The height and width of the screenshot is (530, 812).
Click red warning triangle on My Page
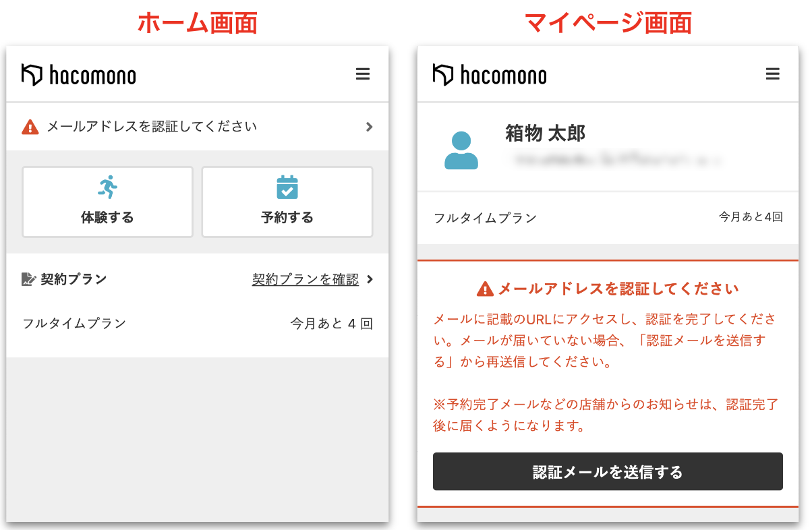click(x=485, y=289)
